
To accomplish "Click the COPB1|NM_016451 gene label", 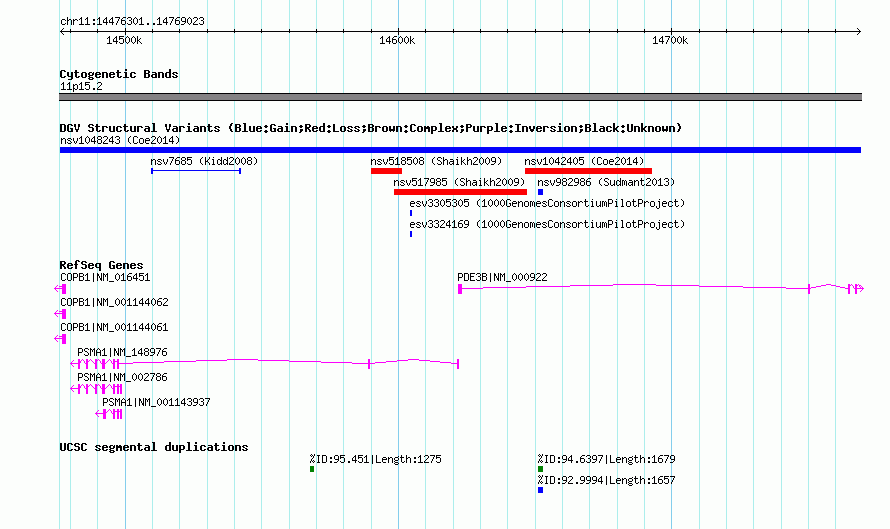I will pyautogui.click(x=105, y=277).
